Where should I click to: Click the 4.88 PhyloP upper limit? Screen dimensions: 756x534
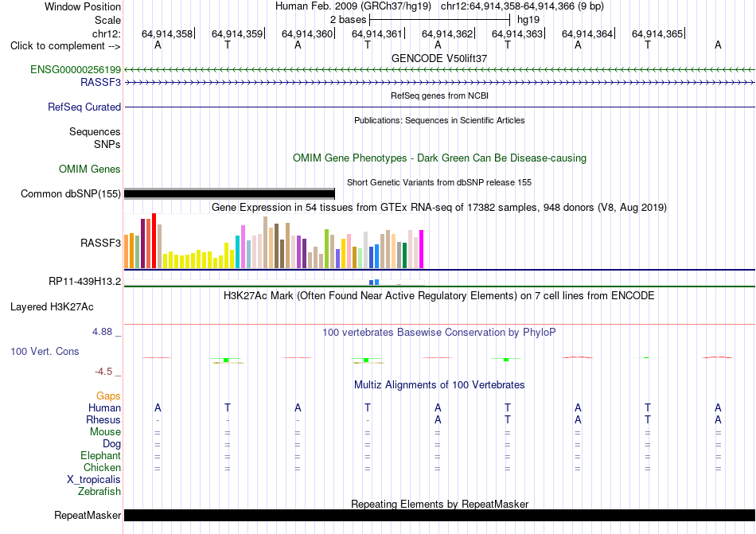102,332
